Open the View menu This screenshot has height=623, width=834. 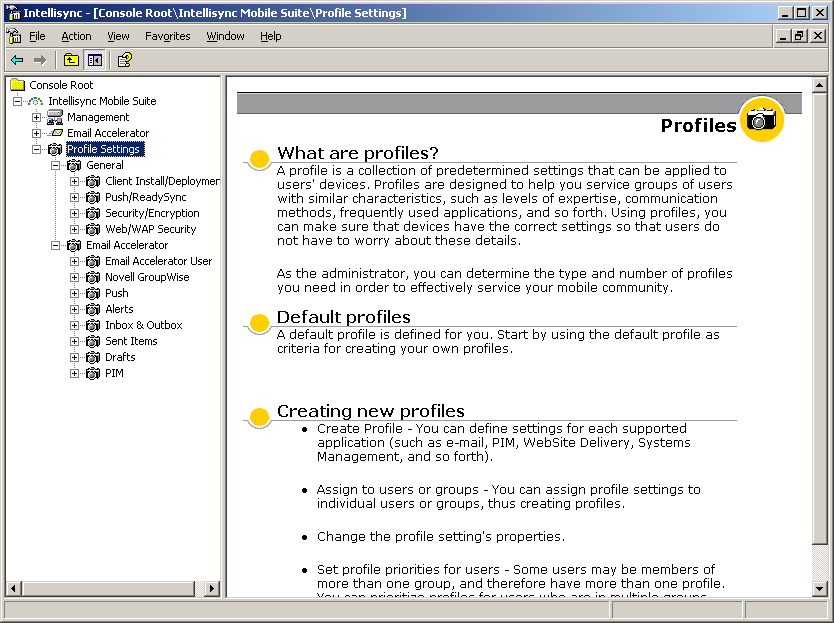[118, 36]
